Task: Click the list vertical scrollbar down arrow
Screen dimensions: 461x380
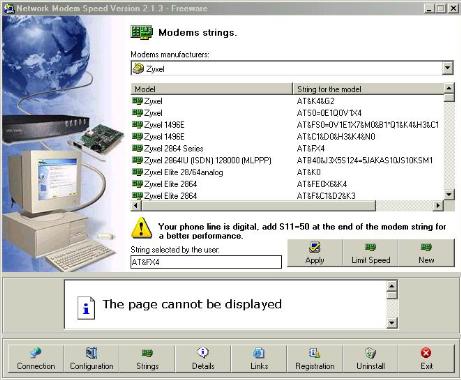Action: pyautogui.click(x=449, y=194)
